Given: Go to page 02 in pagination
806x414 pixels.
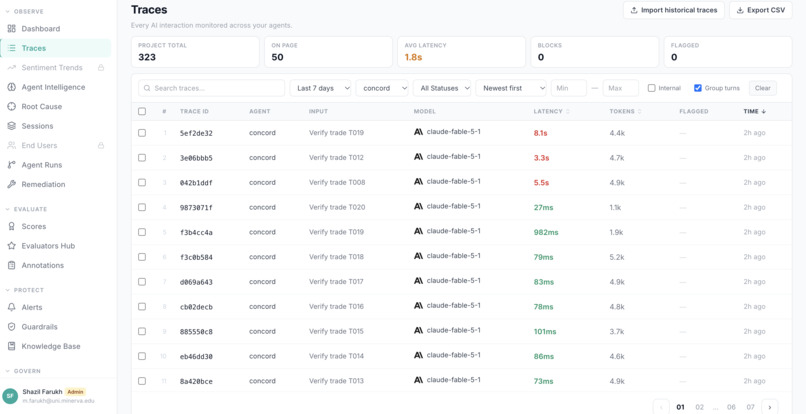Looking at the screenshot, I should tap(700, 407).
